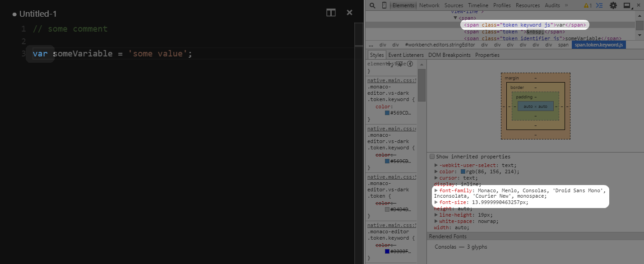
Task: Switch to the Network tab
Action: (x=429, y=5)
